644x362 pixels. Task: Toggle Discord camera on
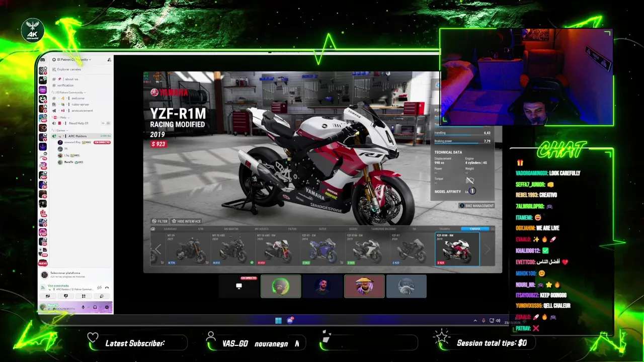coord(48,296)
